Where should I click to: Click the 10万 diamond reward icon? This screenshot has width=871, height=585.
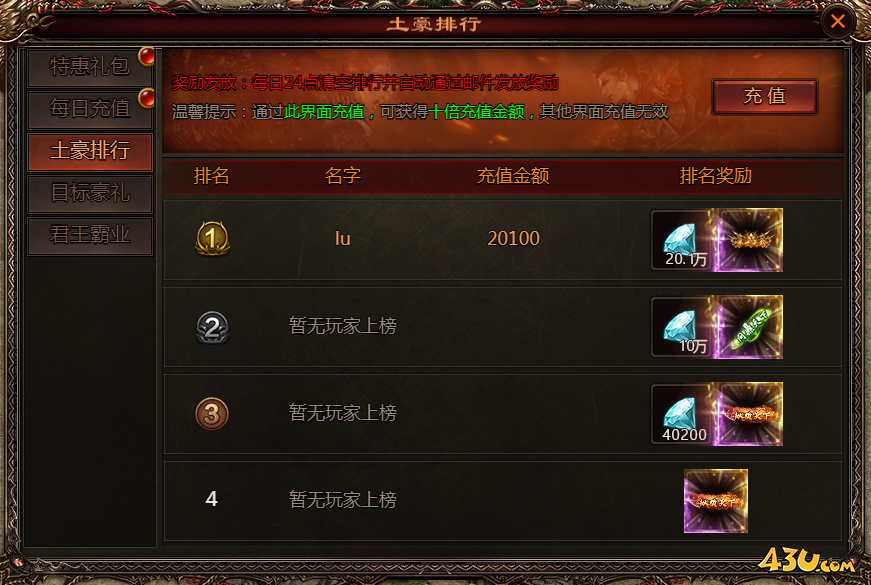point(684,327)
